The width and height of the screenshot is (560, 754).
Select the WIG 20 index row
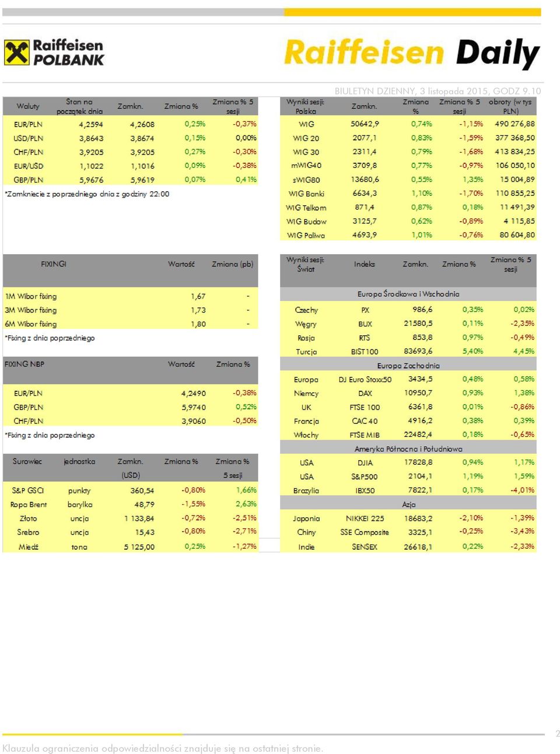coord(408,138)
